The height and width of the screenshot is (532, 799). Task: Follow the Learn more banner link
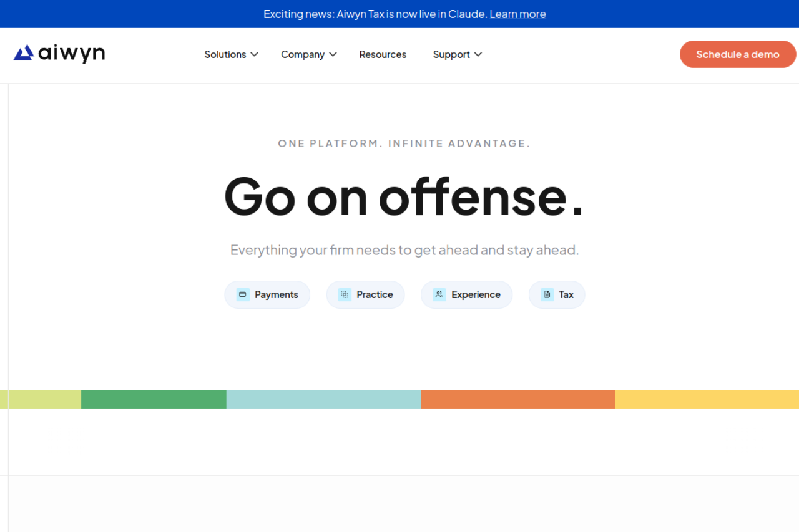click(x=517, y=14)
